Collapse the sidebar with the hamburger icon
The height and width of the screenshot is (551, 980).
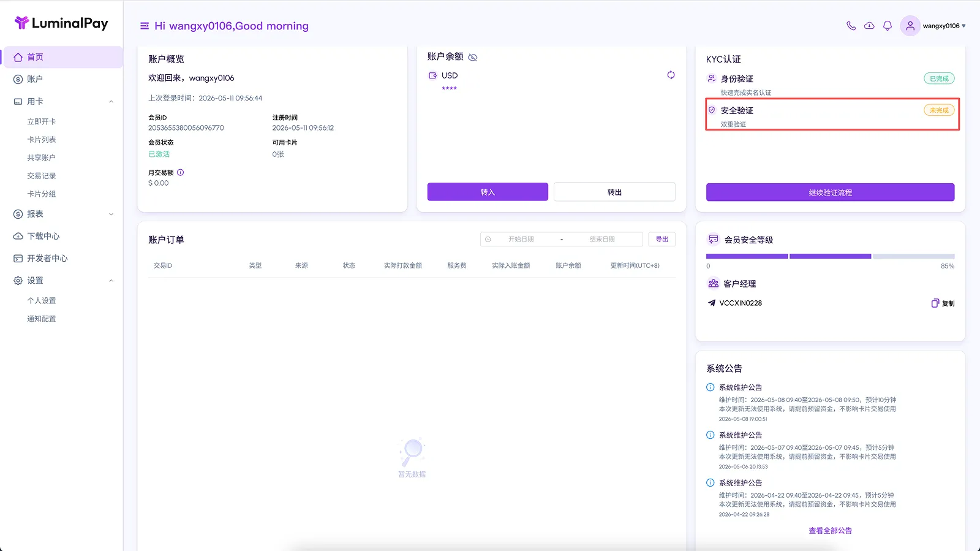tap(145, 26)
